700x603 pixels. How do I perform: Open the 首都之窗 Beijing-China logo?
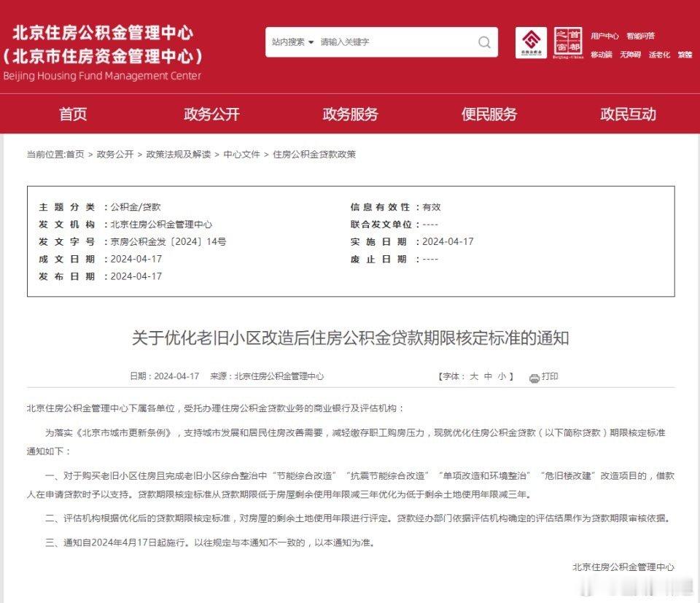click(568, 43)
